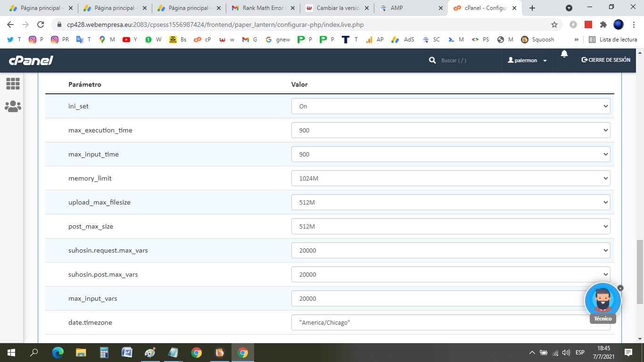Image resolution: width=644 pixels, height=362 pixels.
Task: Show more bookmarks with the double chevron
Action: point(576,40)
